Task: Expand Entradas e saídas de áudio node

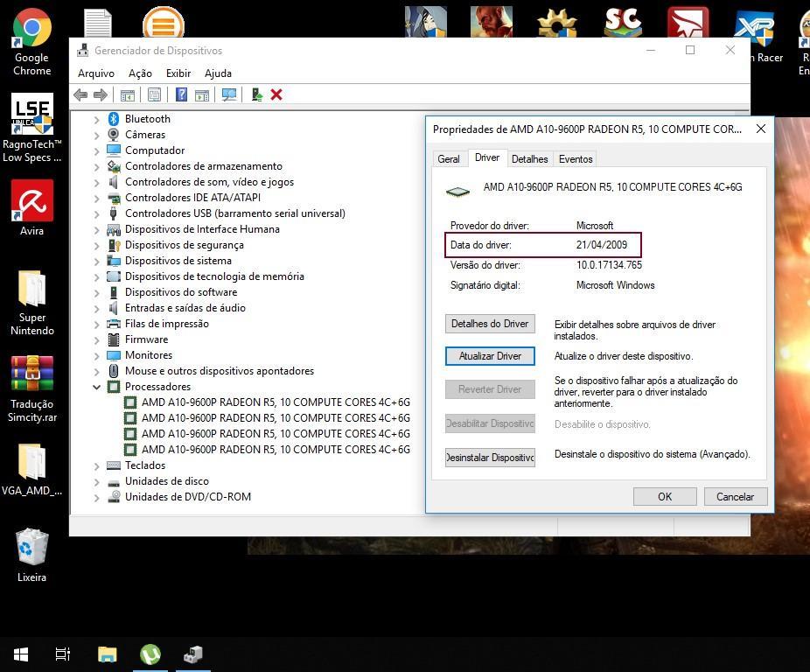Action: pos(96,309)
